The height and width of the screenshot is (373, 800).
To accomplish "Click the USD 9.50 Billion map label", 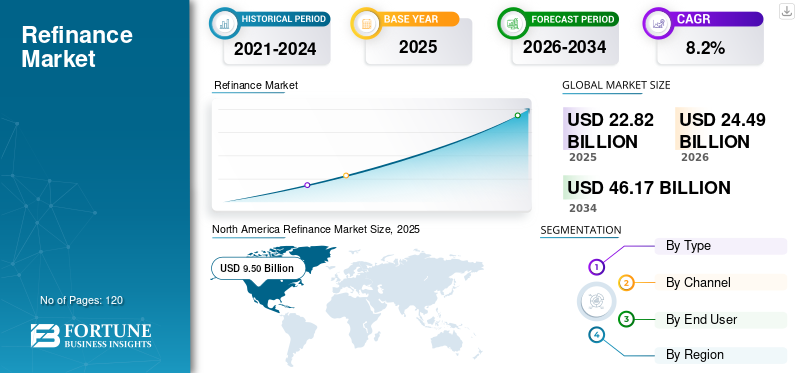I will [x=258, y=268].
